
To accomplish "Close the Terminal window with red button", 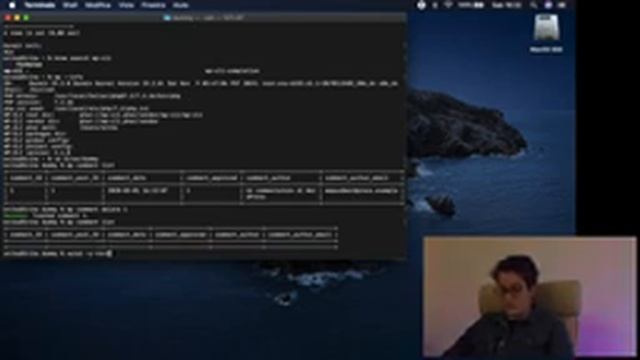I will click(x=7, y=18).
